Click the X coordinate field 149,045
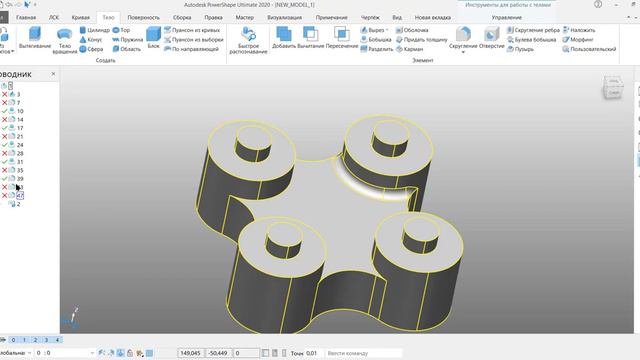Image resolution: width=640 pixels, height=360 pixels. pos(191,353)
